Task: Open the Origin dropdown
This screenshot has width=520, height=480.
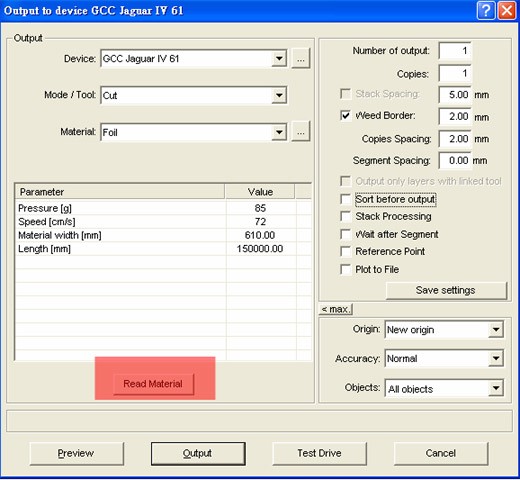Action: (x=496, y=330)
